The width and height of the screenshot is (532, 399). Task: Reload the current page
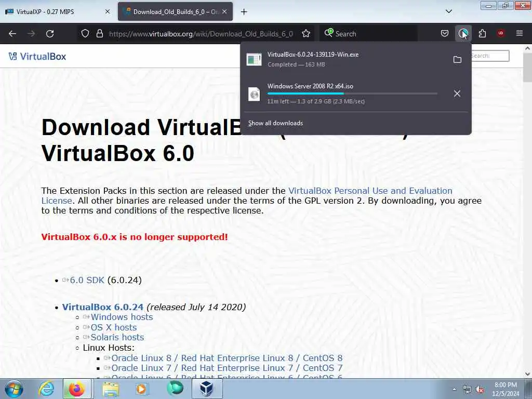[50, 34]
